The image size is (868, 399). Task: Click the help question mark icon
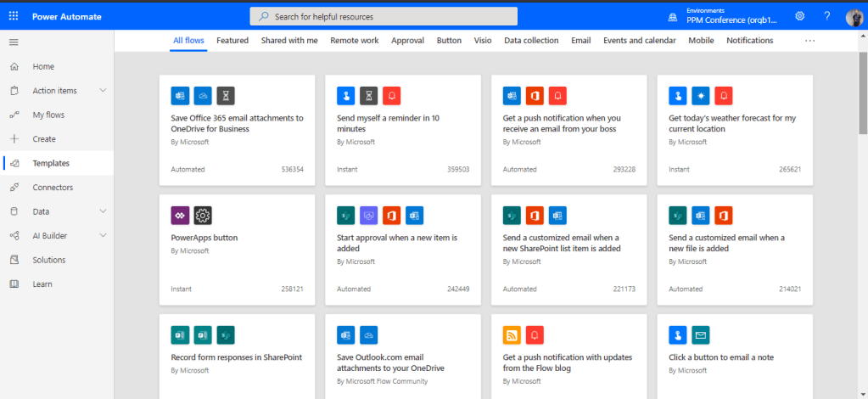pos(826,16)
